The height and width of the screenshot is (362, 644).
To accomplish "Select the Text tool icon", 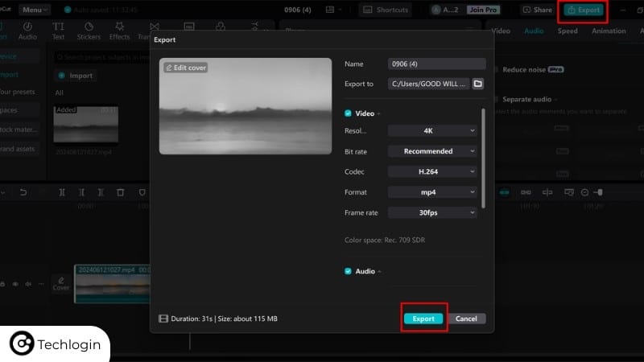I will click(x=58, y=31).
